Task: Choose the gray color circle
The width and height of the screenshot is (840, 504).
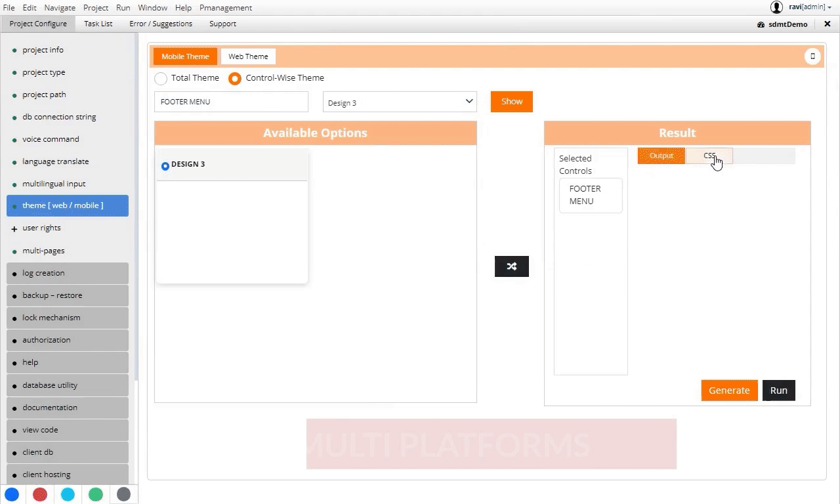Action: 123,494
